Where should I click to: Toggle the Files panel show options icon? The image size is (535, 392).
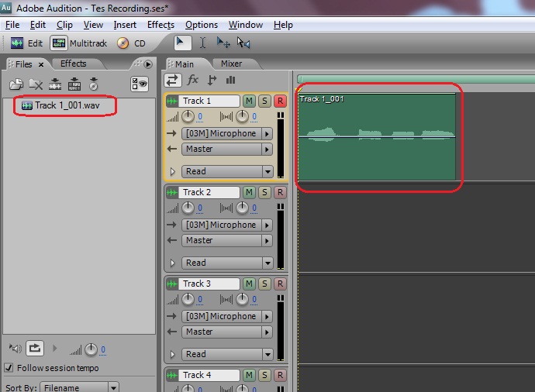point(140,84)
